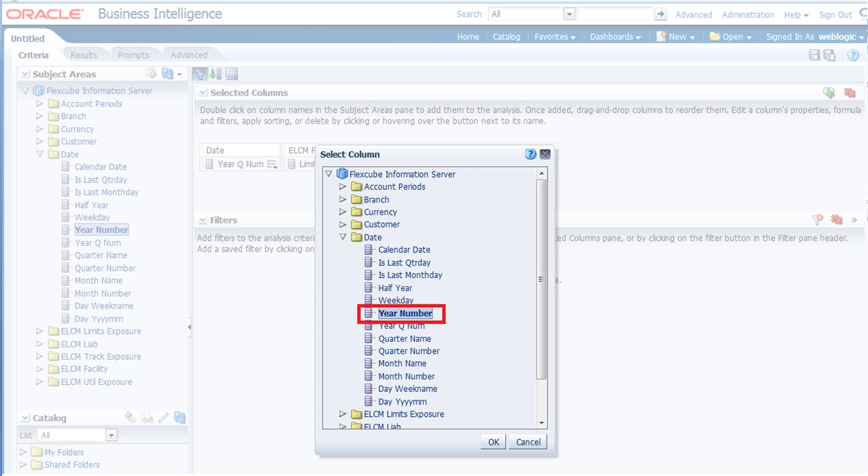The height and width of the screenshot is (476, 868).
Task: Open the New menu
Action: [675, 37]
